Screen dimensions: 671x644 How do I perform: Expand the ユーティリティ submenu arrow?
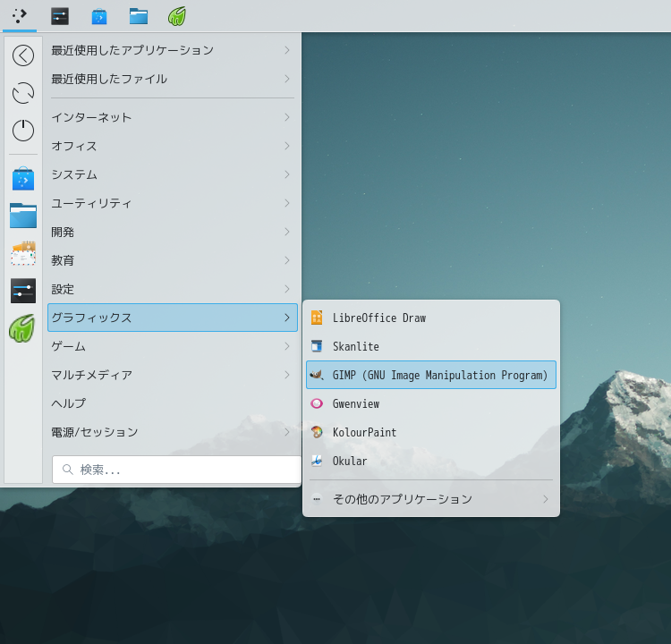click(x=287, y=203)
